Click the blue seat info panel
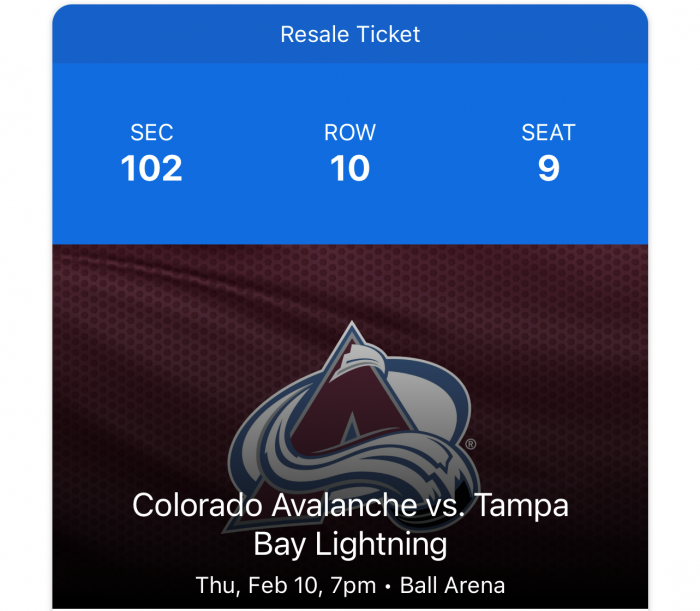The image size is (700, 611). pos(350,154)
